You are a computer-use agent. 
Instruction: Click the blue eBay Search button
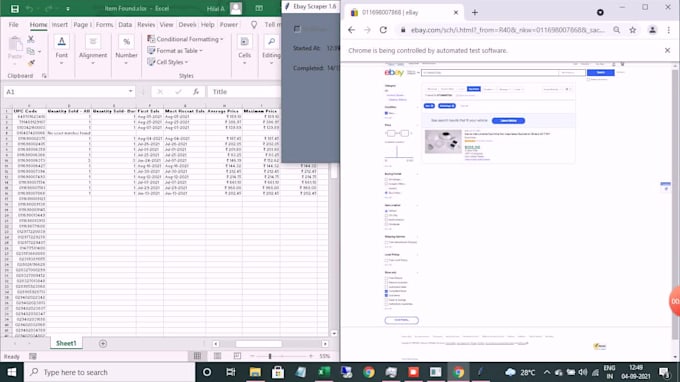pos(600,72)
